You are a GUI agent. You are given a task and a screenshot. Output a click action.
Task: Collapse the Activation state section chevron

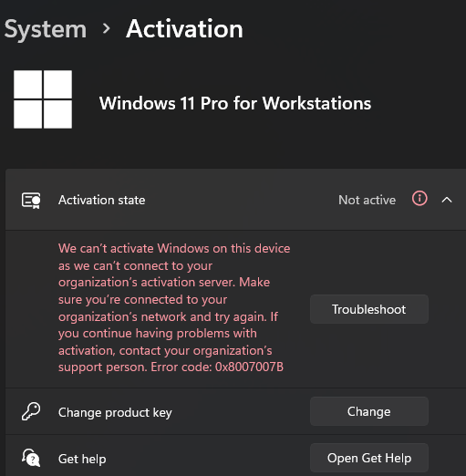point(447,200)
